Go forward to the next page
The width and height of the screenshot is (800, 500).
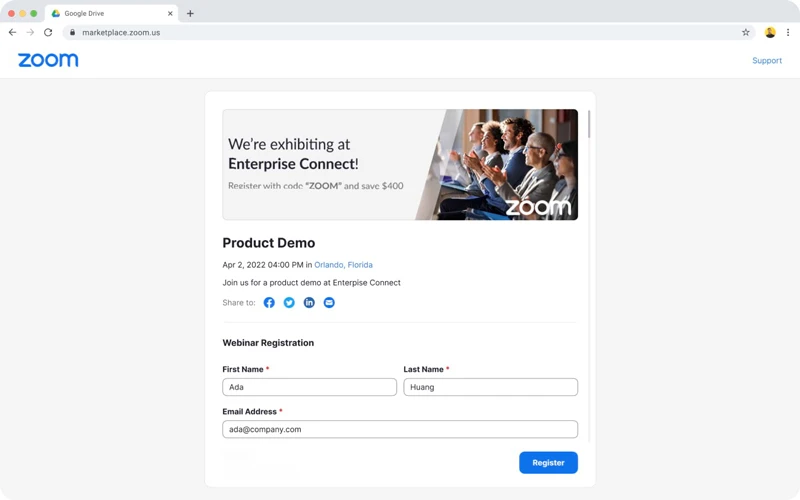pos(30,32)
